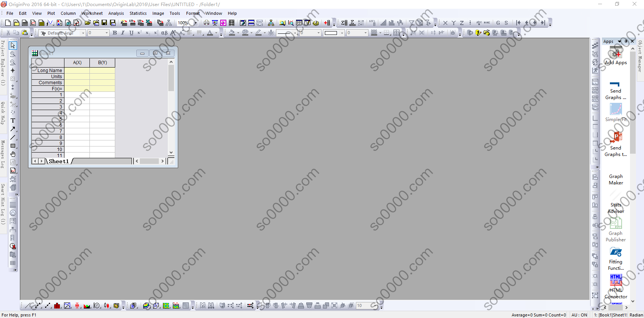Select the A(X) column header
Viewport: 644px width, 318px height.
[77, 63]
